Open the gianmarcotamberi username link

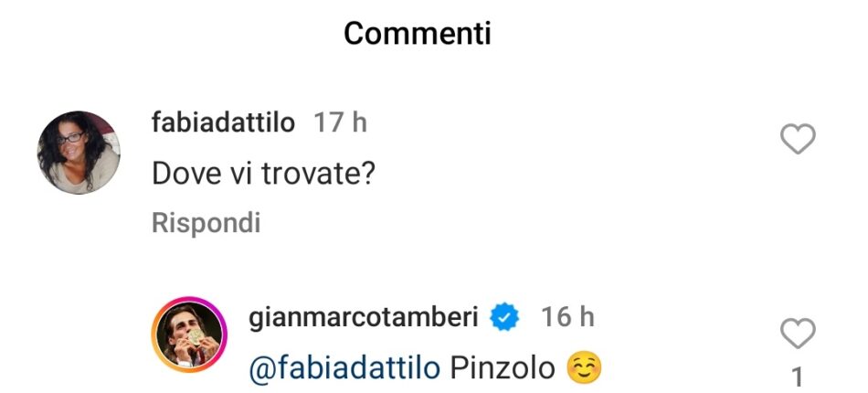click(365, 317)
